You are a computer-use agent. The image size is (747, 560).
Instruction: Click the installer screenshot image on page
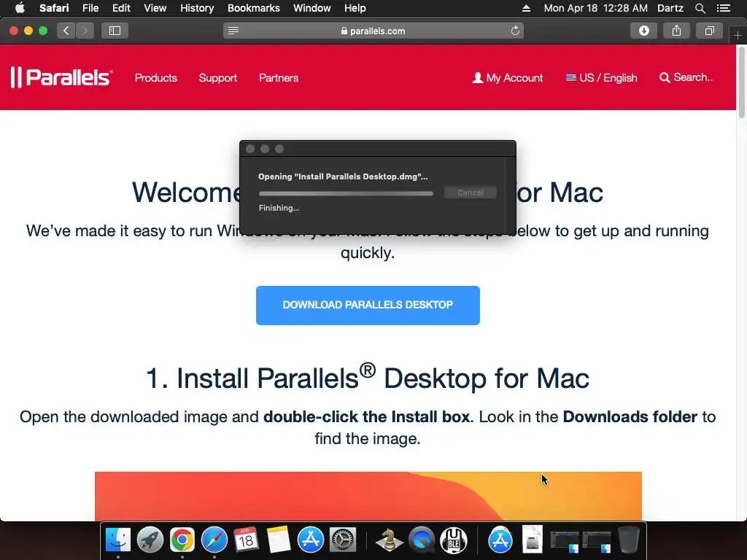[368, 496]
